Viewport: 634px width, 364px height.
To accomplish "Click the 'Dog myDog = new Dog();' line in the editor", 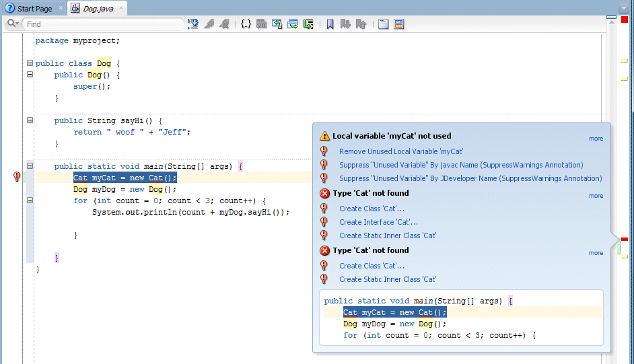I will point(125,190).
